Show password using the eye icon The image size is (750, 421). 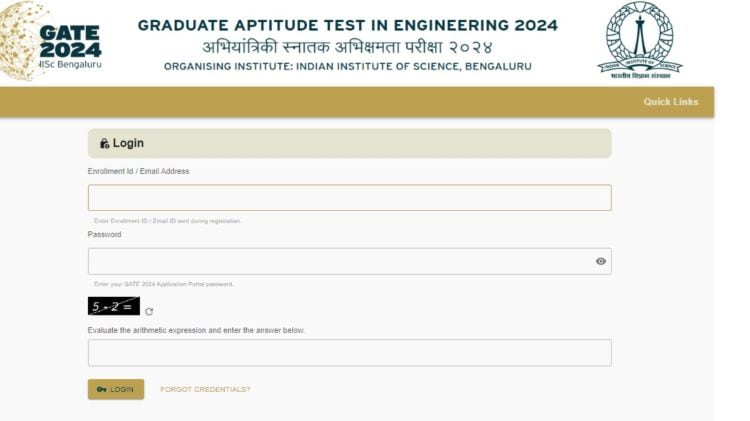(x=600, y=261)
